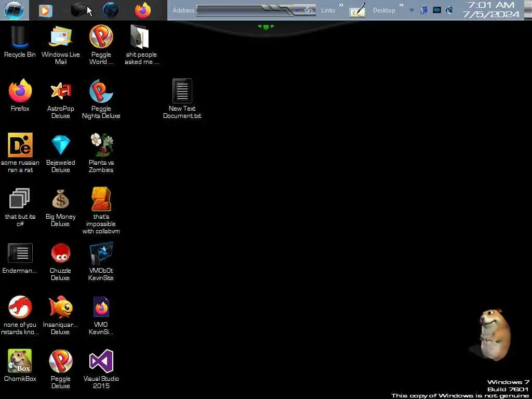
Task: Select the VM0 KevinSi... Firefox document icon
Action: click(x=101, y=315)
